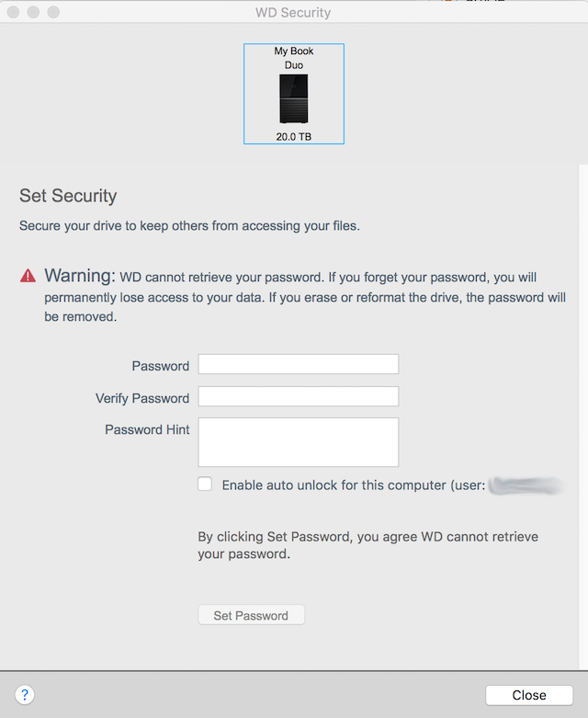The width and height of the screenshot is (588, 718).
Task: Click the WD Security window title
Action: tap(293, 13)
